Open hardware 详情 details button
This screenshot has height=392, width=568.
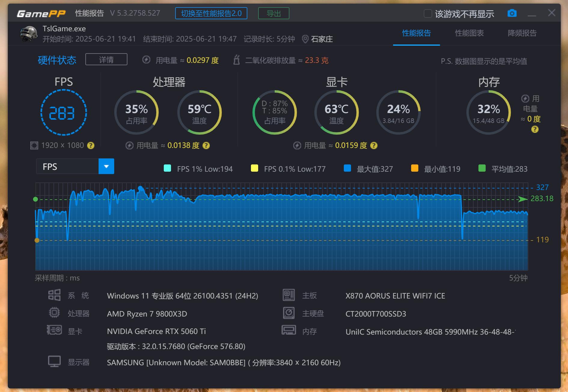pyautogui.click(x=106, y=60)
